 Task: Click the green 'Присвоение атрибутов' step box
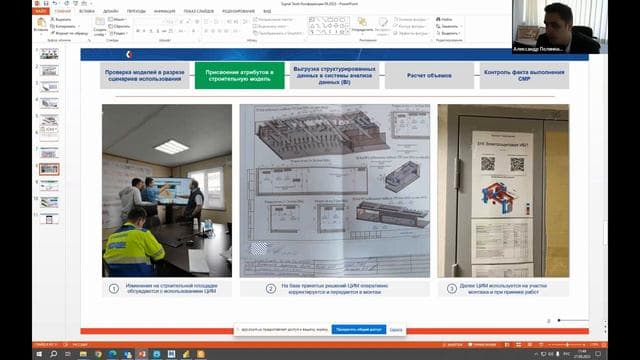pyautogui.click(x=240, y=76)
